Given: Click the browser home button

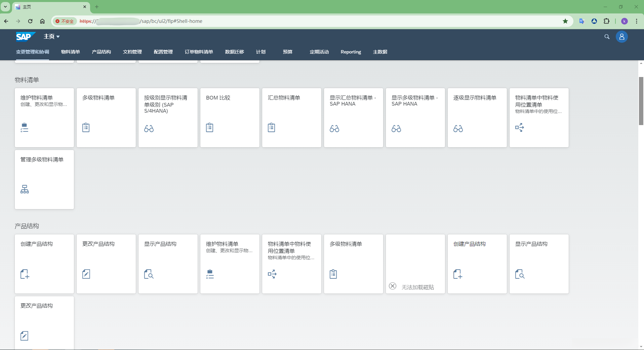Looking at the screenshot, I should point(42,21).
